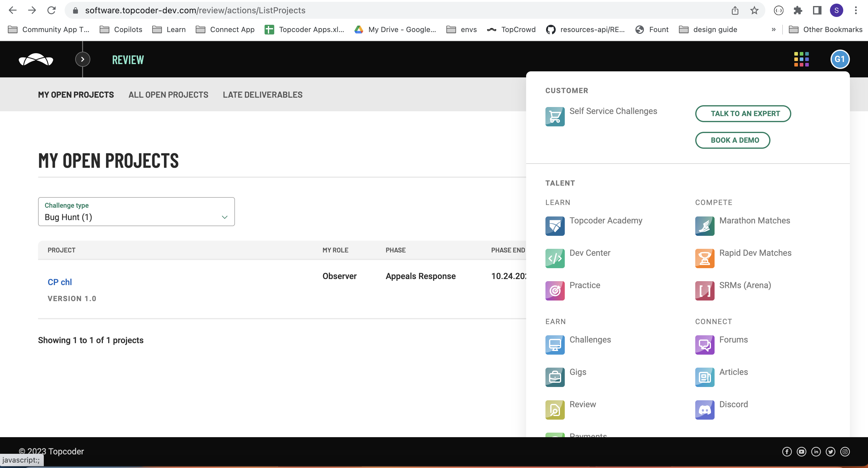This screenshot has height=468, width=868.
Task: Click the Topcoder logo in header
Action: click(36, 59)
